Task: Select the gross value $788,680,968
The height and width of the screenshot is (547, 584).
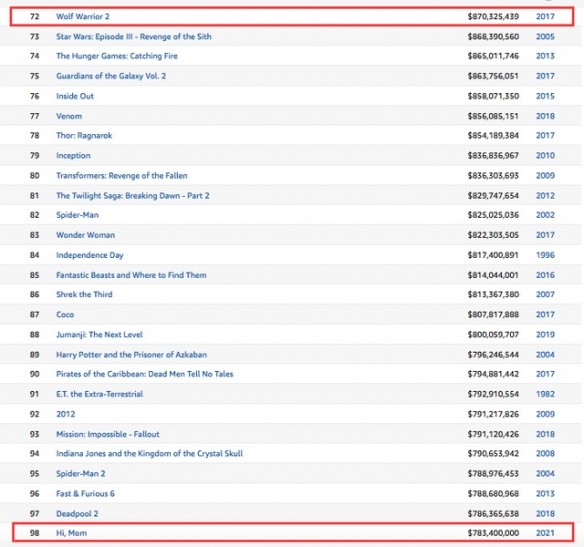Action: tap(493, 494)
